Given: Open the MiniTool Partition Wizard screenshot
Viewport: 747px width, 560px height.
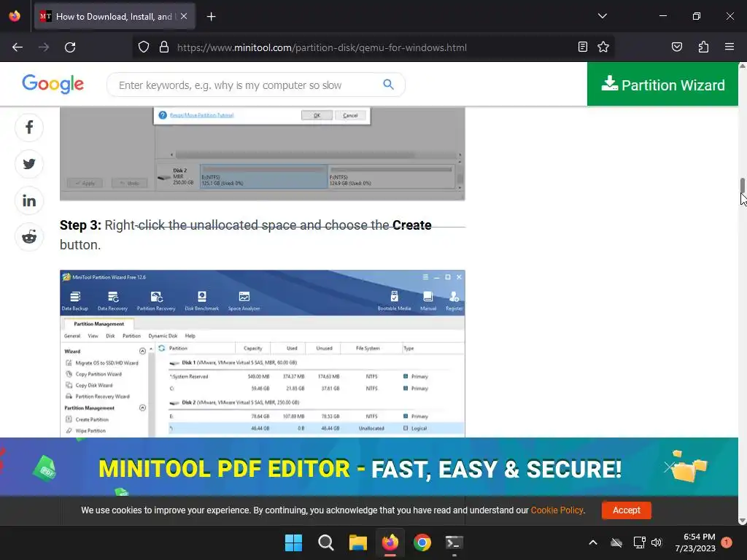Looking at the screenshot, I should 262,354.
